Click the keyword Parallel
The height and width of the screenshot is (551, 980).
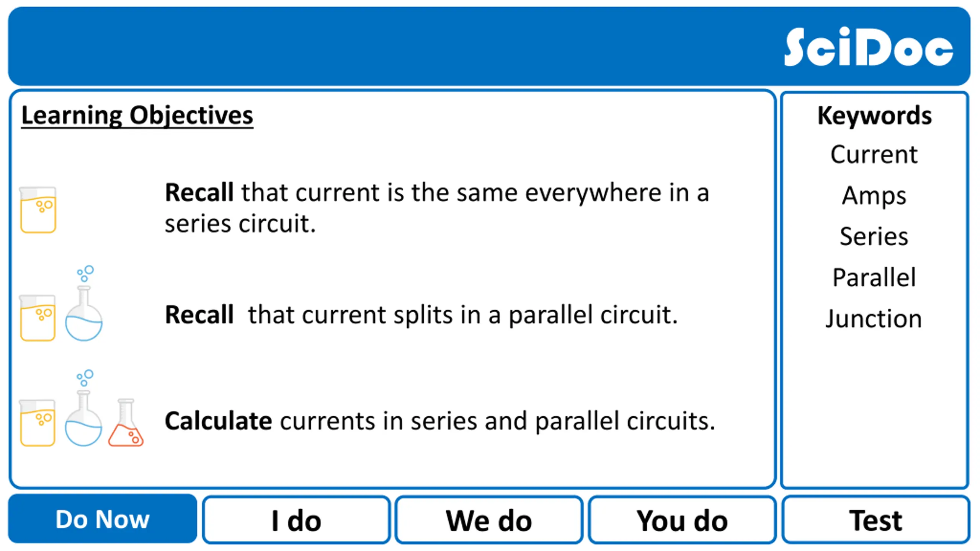[874, 277]
